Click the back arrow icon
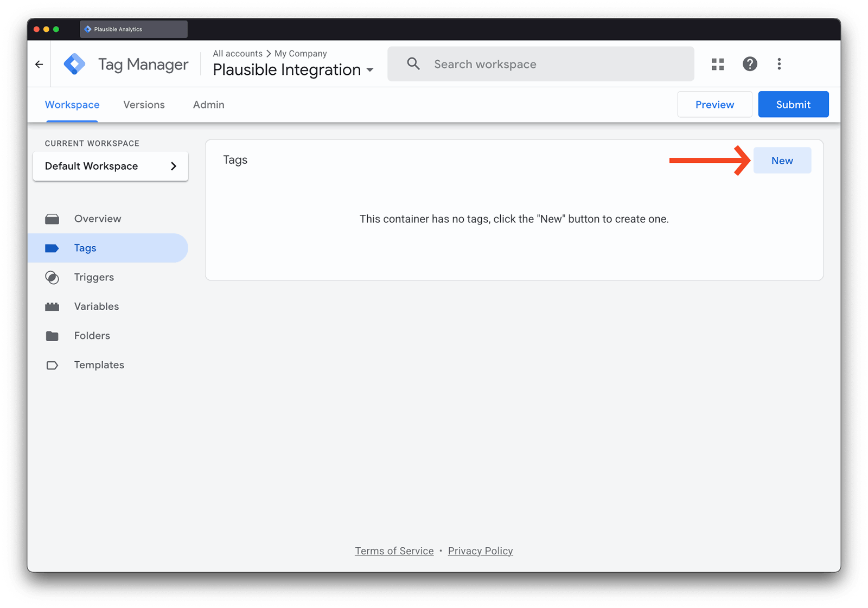 pyautogui.click(x=39, y=65)
